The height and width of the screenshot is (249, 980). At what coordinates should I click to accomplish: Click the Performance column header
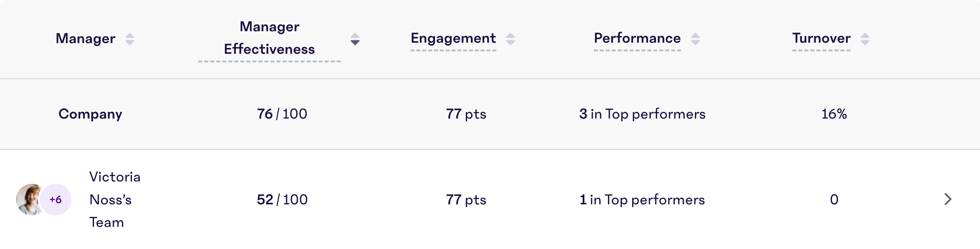(637, 39)
